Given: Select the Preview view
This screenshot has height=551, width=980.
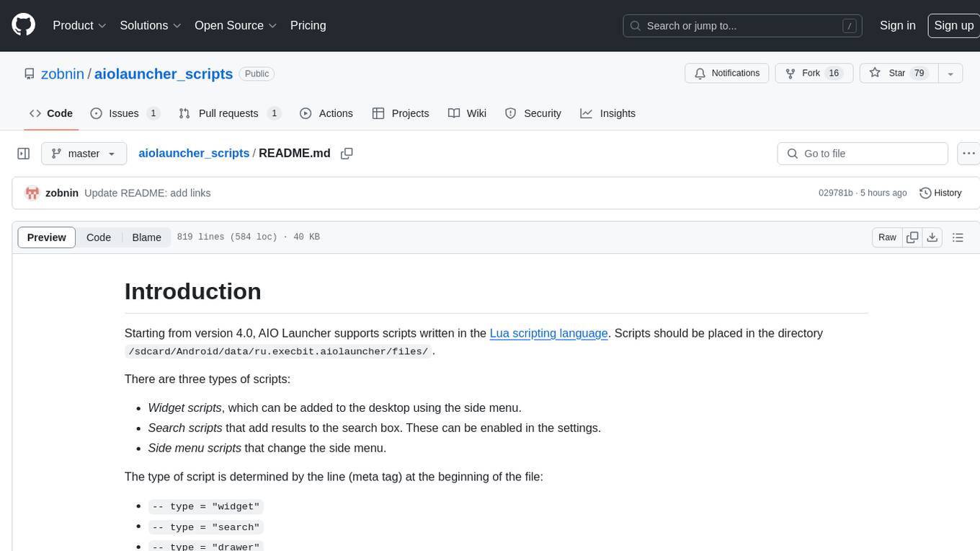Looking at the screenshot, I should tap(47, 237).
